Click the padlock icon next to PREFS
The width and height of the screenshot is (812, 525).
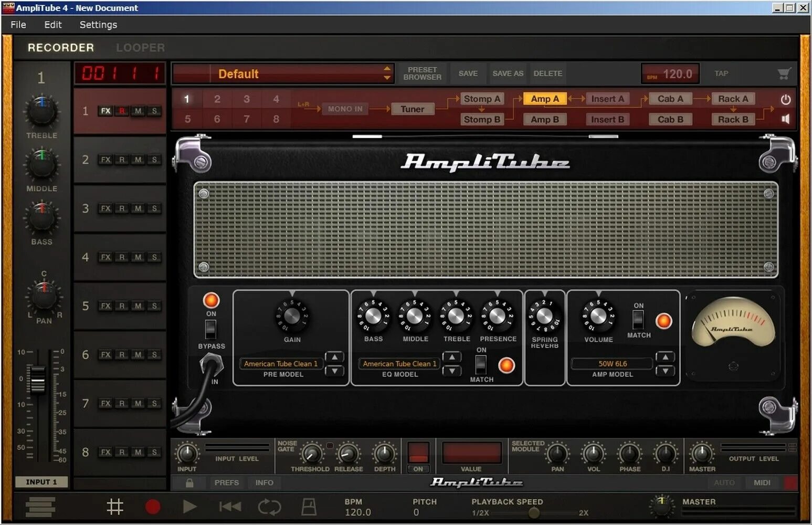[x=189, y=482]
